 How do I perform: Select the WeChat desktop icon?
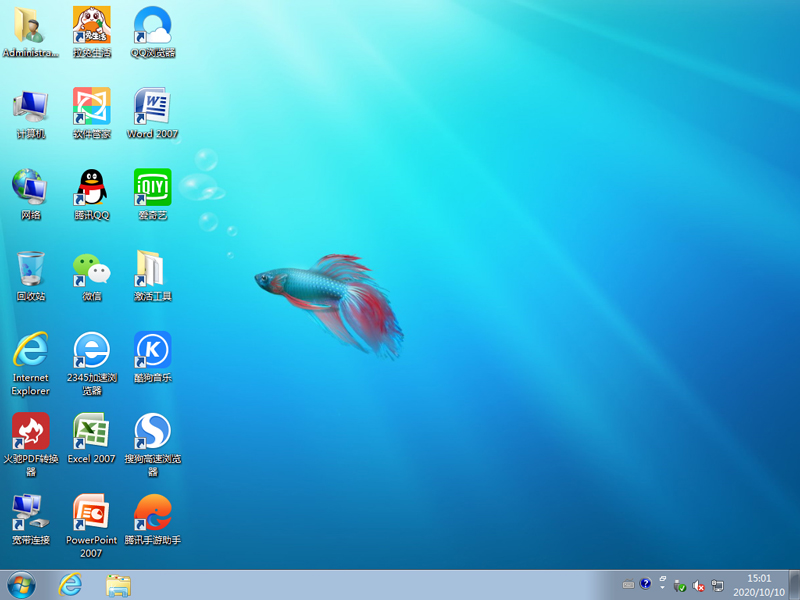(91, 270)
